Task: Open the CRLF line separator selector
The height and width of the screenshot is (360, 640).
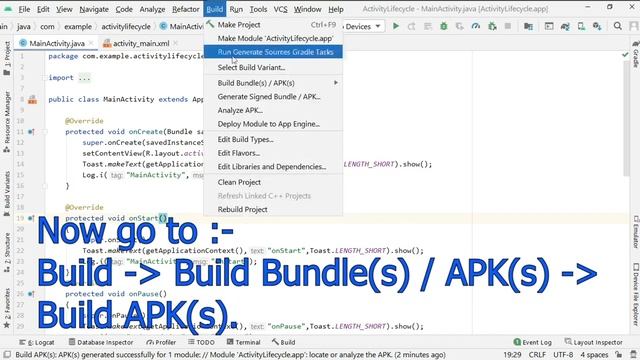Action: click(537, 355)
